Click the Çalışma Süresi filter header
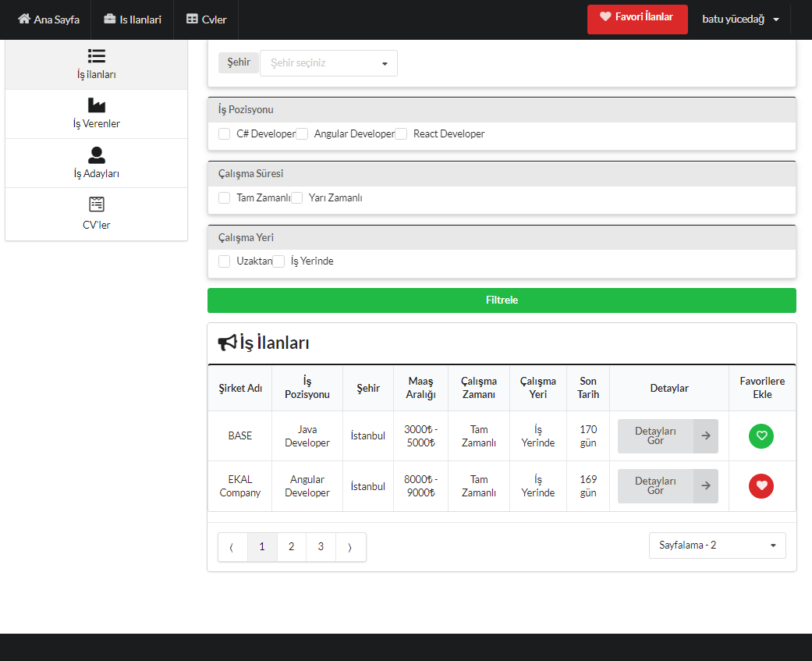This screenshot has width=812, height=661. click(x=502, y=174)
